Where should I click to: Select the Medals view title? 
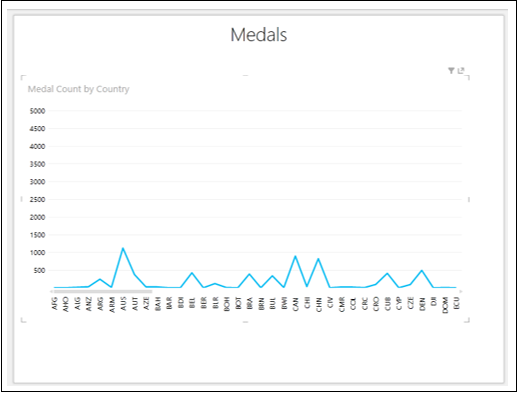pos(259,35)
